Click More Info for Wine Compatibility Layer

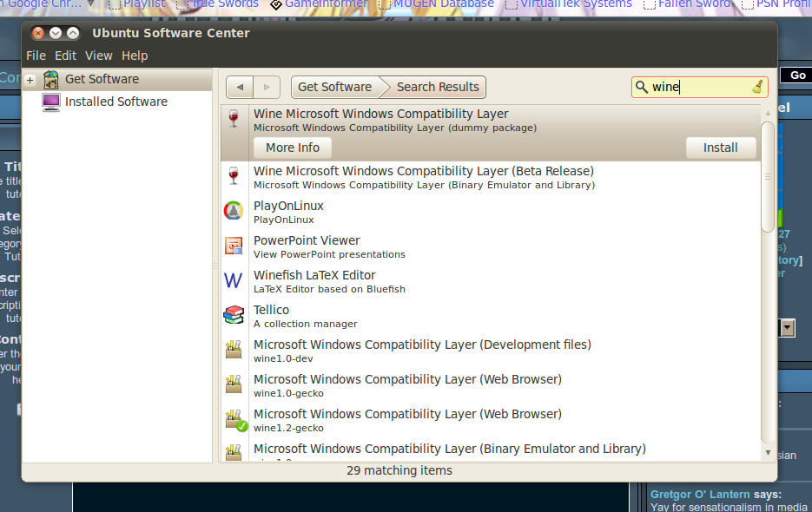point(293,148)
